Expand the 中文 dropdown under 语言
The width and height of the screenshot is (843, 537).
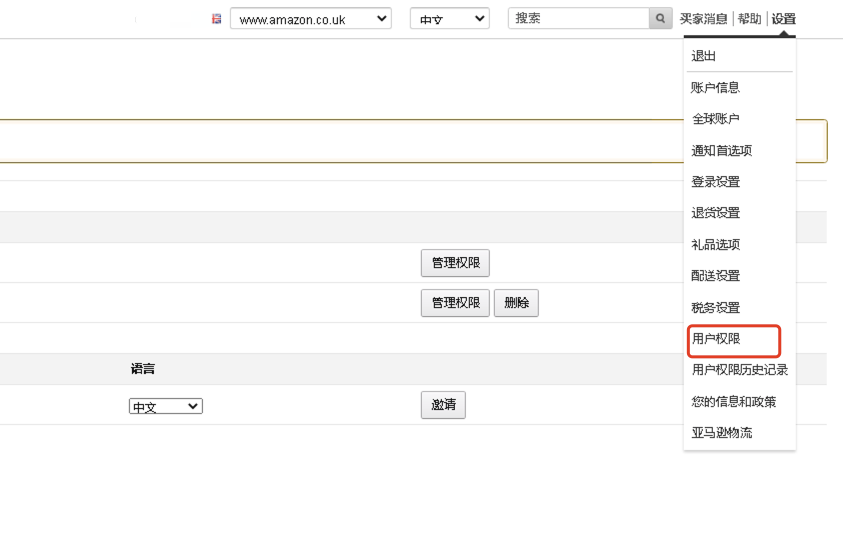tap(166, 406)
